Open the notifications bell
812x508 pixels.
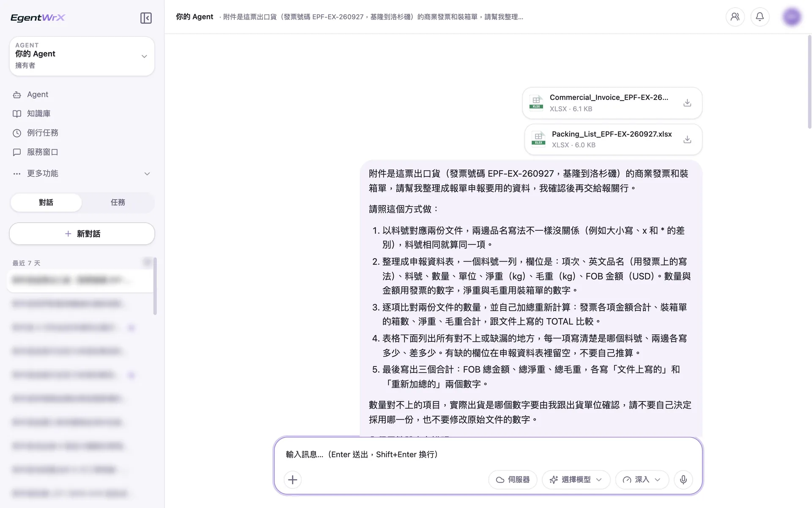(x=760, y=17)
